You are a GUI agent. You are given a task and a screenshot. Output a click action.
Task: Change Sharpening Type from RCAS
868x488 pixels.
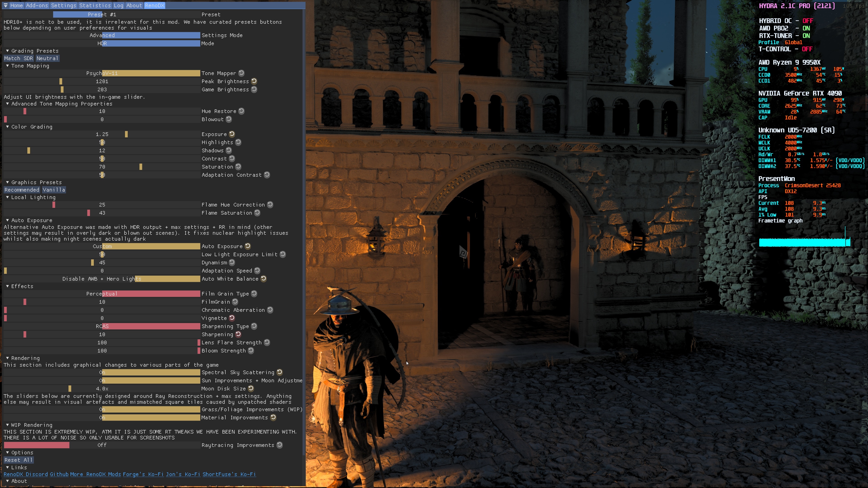tap(102, 326)
